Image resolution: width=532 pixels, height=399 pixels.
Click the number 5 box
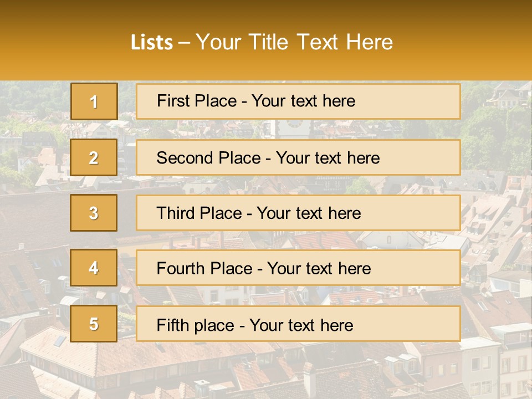click(x=94, y=324)
